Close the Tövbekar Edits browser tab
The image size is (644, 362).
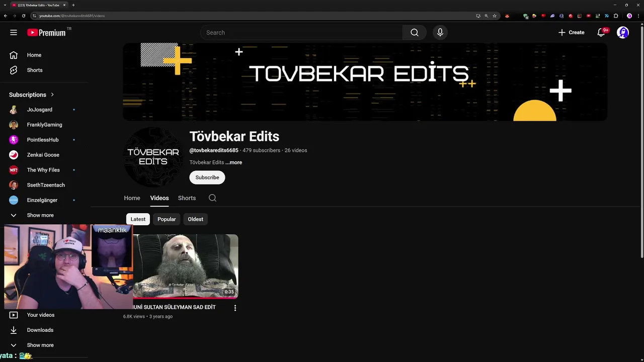tap(64, 5)
